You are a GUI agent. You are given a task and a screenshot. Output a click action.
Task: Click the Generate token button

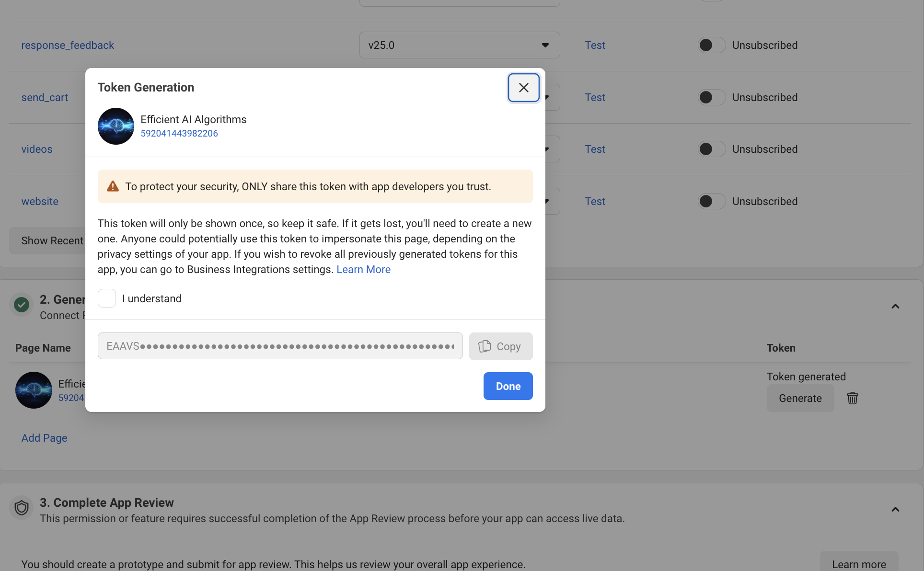pyautogui.click(x=800, y=398)
